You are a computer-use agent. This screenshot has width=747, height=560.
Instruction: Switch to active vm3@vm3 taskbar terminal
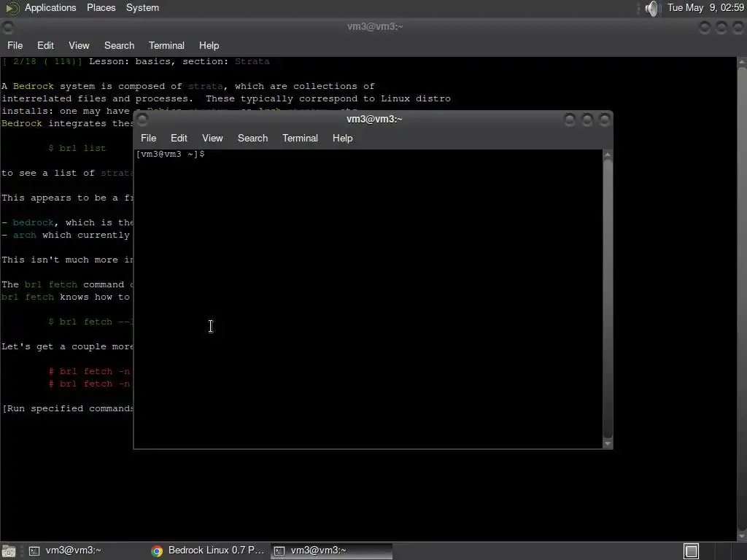(x=332, y=551)
